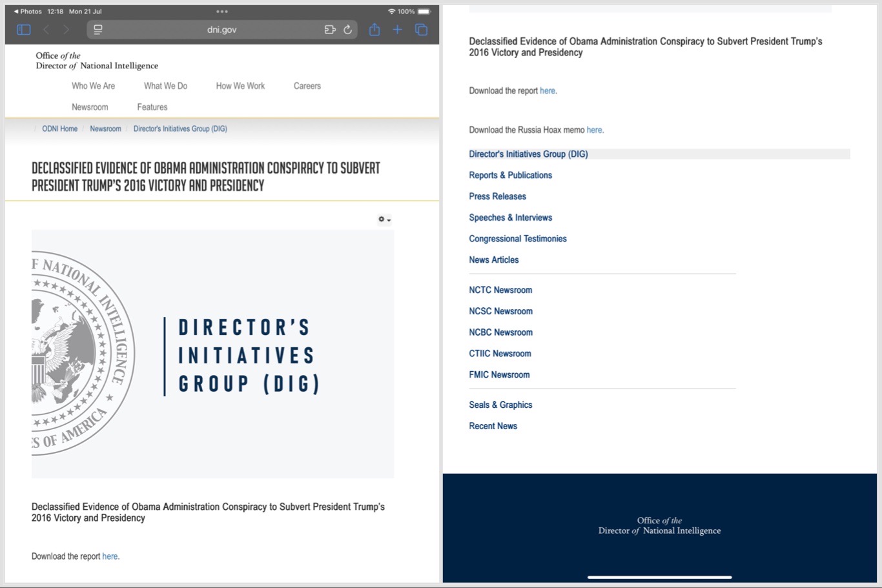
Task: Click 'here' in right pane Download the report
Action: pos(548,91)
